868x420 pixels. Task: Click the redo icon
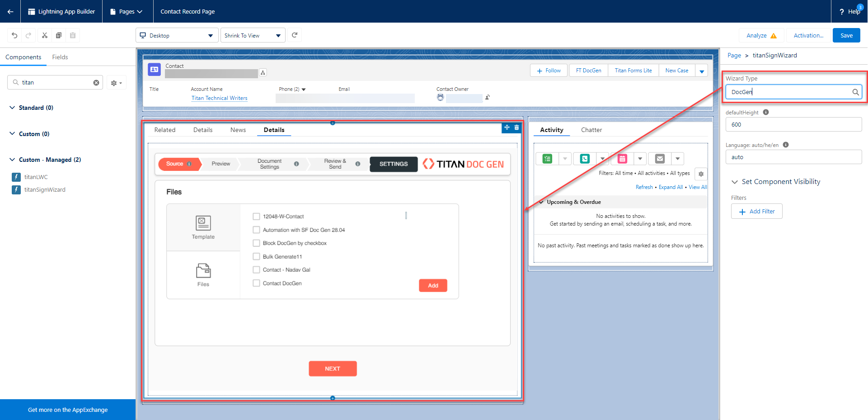(x=28, y=35)
